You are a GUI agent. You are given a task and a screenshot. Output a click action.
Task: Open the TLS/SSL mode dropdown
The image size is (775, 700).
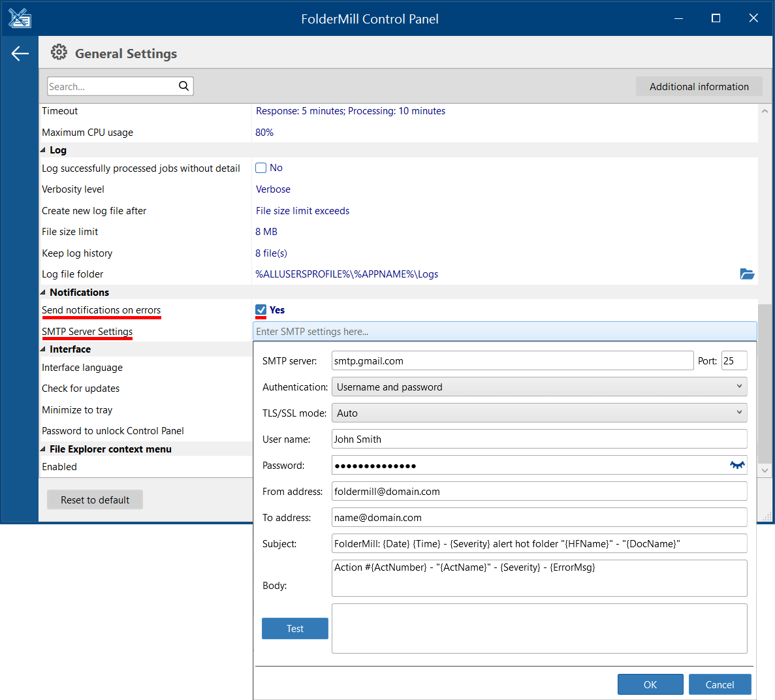[x=539, y=413]
